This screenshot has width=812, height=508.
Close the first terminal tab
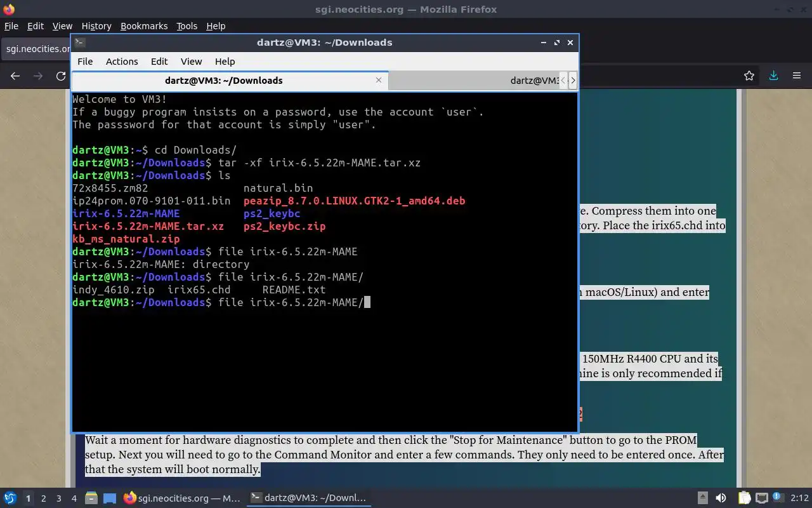pyautogui.click(x=379, y=80)
